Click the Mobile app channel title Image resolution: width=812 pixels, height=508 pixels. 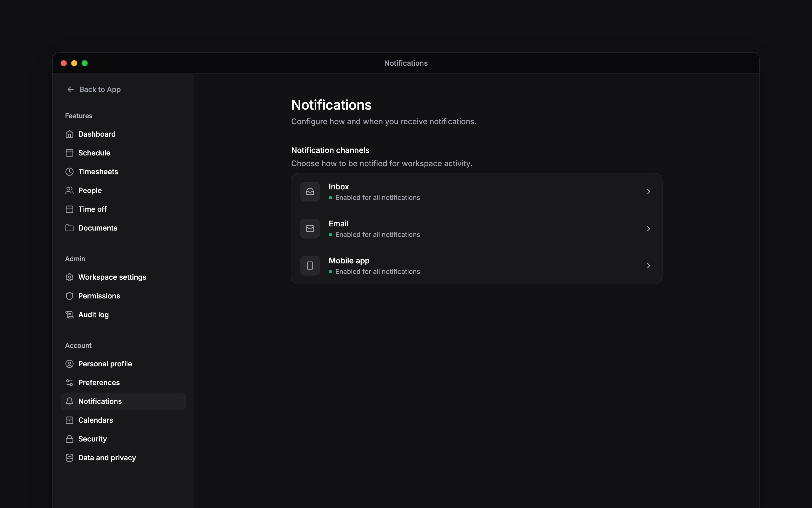[x=349, y=261]
